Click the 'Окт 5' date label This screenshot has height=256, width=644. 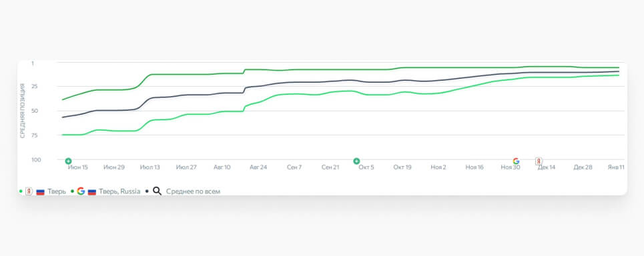pos(366,167)
